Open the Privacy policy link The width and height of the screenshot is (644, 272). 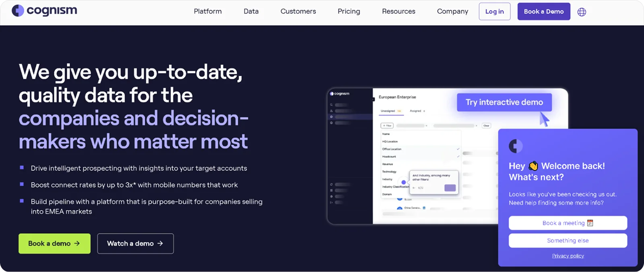(568, 256)
